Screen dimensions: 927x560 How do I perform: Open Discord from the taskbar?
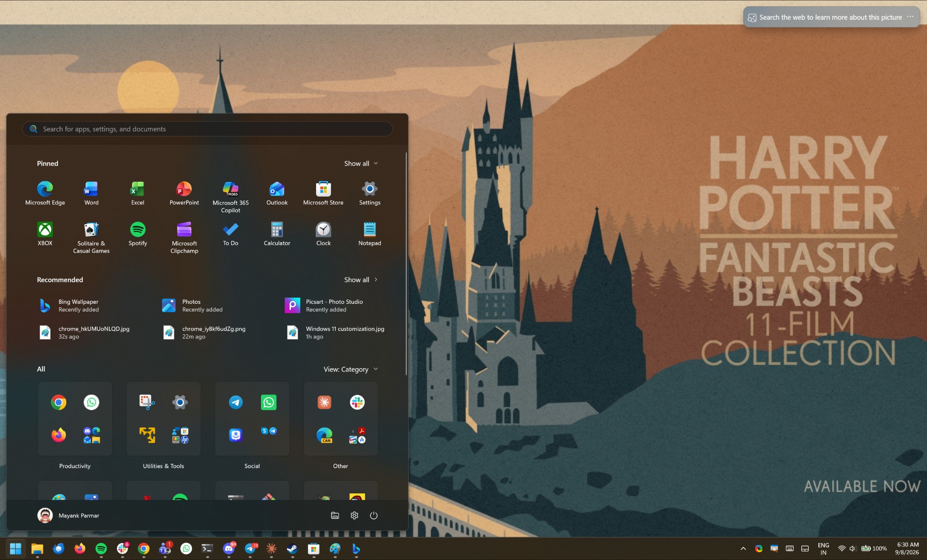229,548
